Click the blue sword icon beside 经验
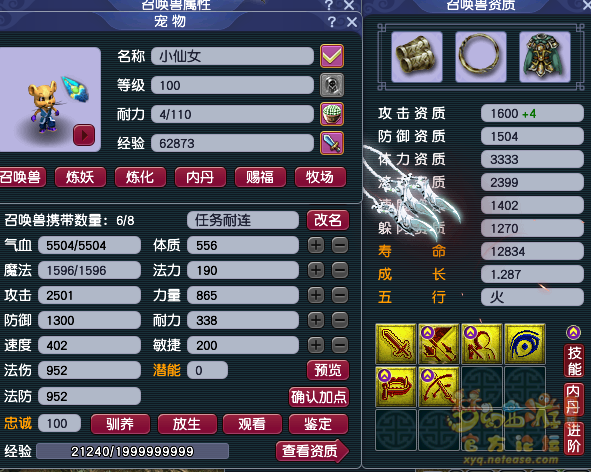The height and width of the screenshot is (472, 591). (332, 143)
